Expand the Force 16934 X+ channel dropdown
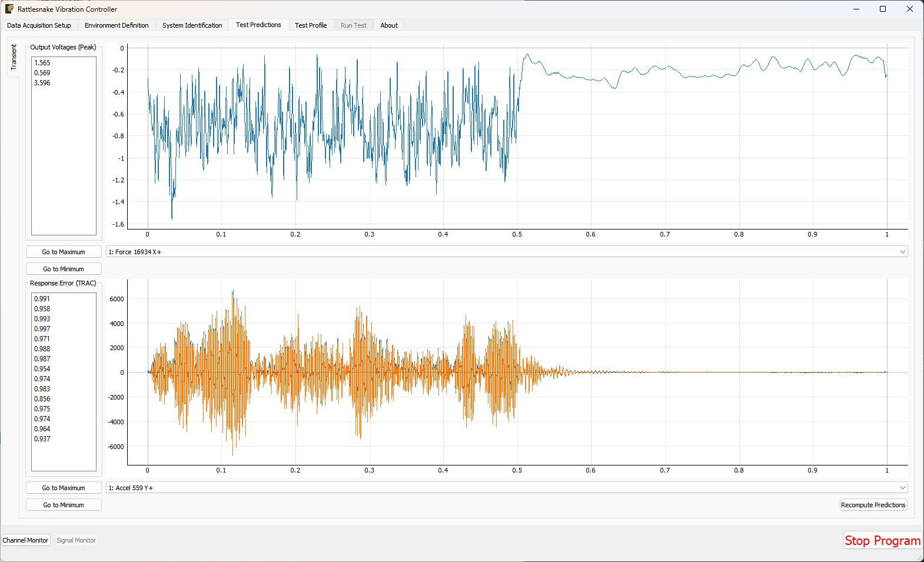 click(x=506, y=252)
